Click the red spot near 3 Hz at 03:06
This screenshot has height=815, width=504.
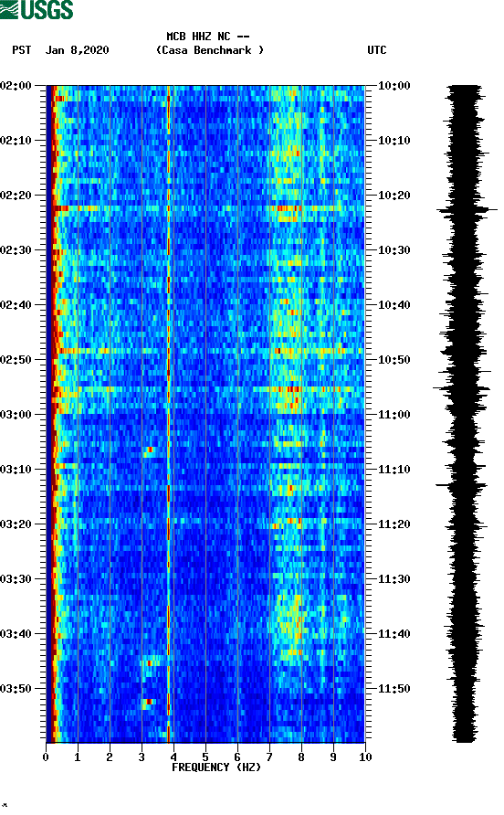pos(150,450)
